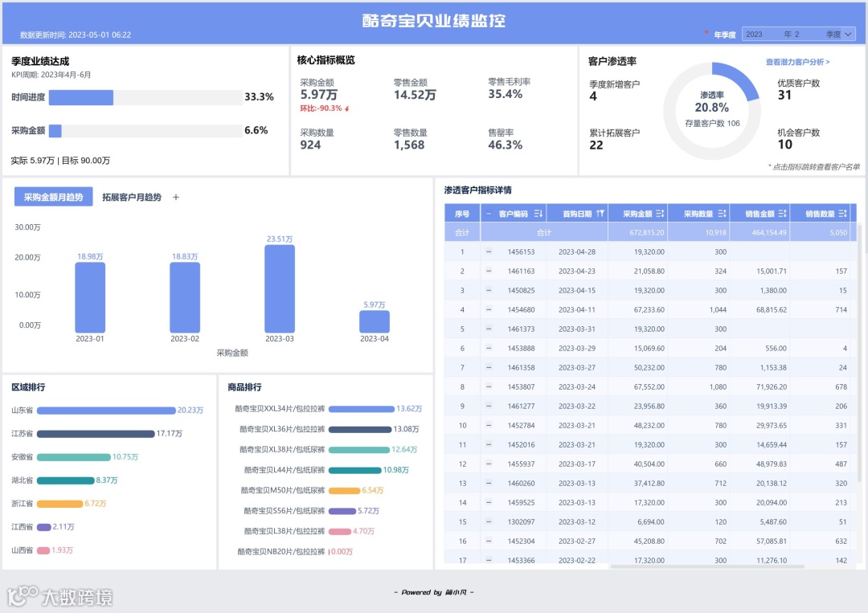
Task: Click 采购金额 KPI value 5.97万
Action: [319, 95]
